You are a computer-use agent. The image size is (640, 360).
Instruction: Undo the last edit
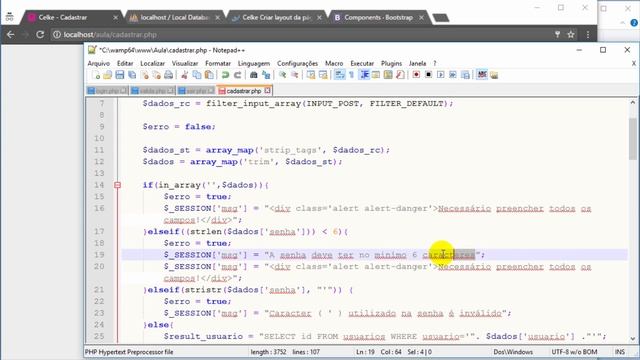[225, 75]
